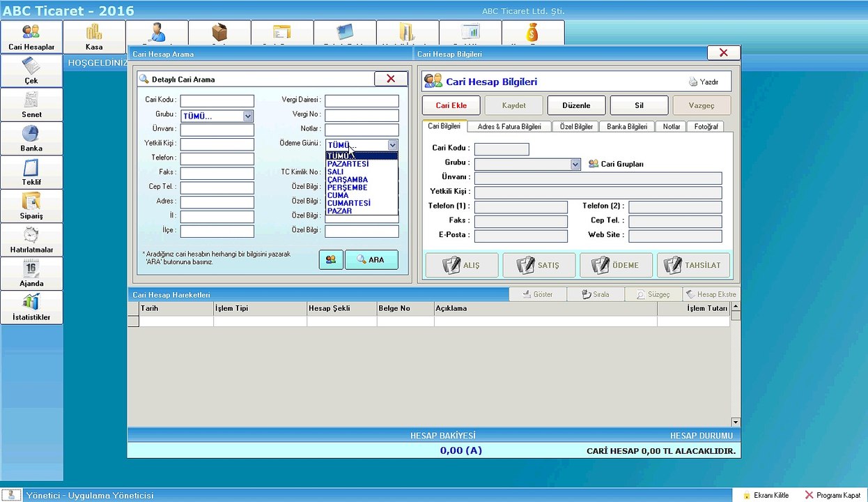
Task: Switch to Adres & Fatura Bilgileri tab
Action: (509, 127)
